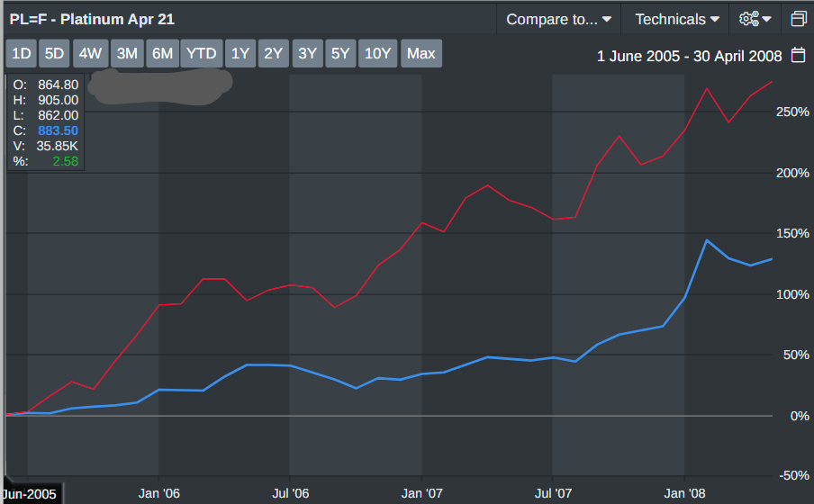Choose the 6M time period
The height and width of the screenshot is (504, 814).
pos(162,53)
